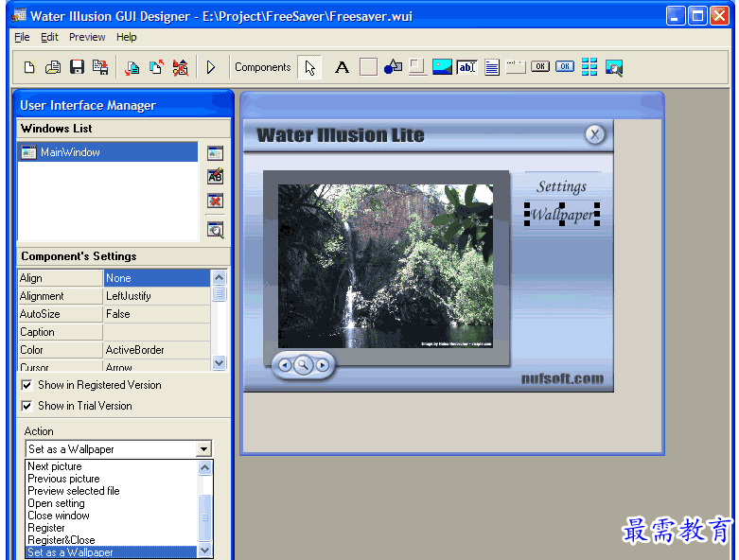
Task: Select the edit box 'abI' component tool
Action: click(x=466, y=67)
